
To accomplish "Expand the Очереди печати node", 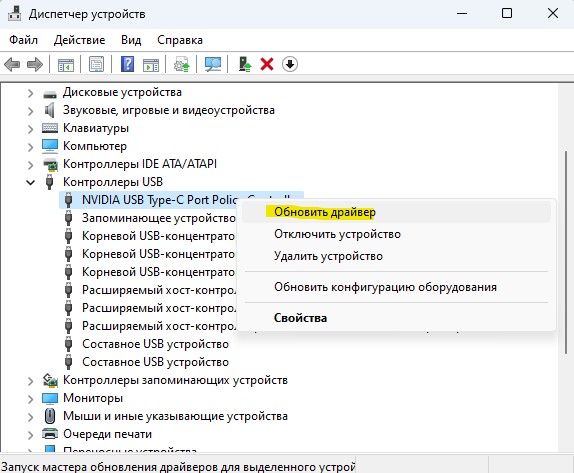I will click(x=31, y=434).
